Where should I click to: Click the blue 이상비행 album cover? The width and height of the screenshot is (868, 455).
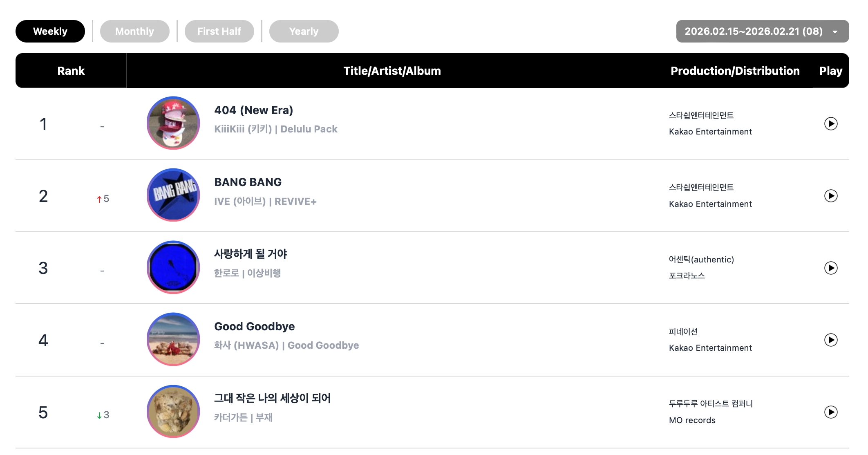173,267
